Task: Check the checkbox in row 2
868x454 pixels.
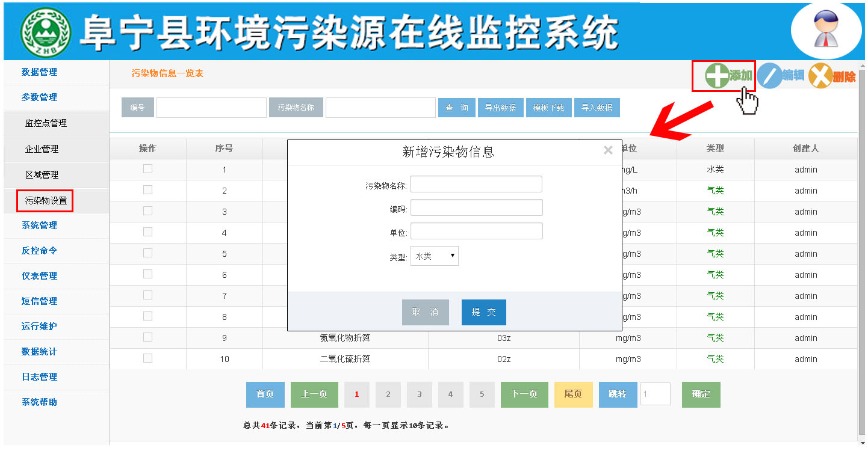Action: 147,190
